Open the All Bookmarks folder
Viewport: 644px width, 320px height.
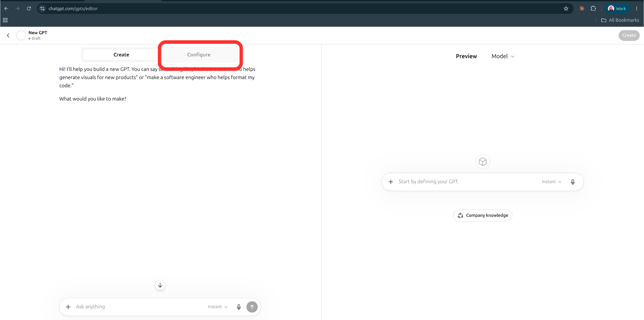[620, 20]
